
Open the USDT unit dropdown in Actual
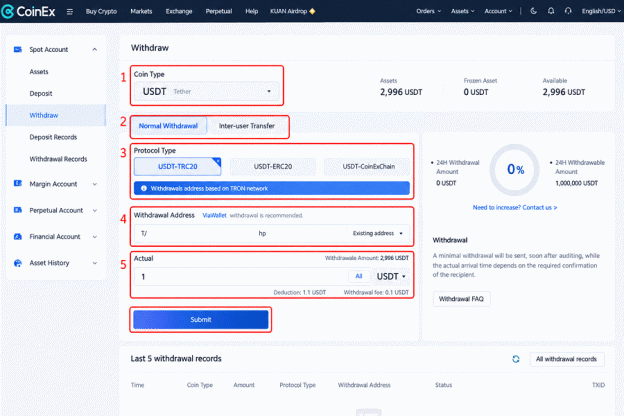[391, 276]
